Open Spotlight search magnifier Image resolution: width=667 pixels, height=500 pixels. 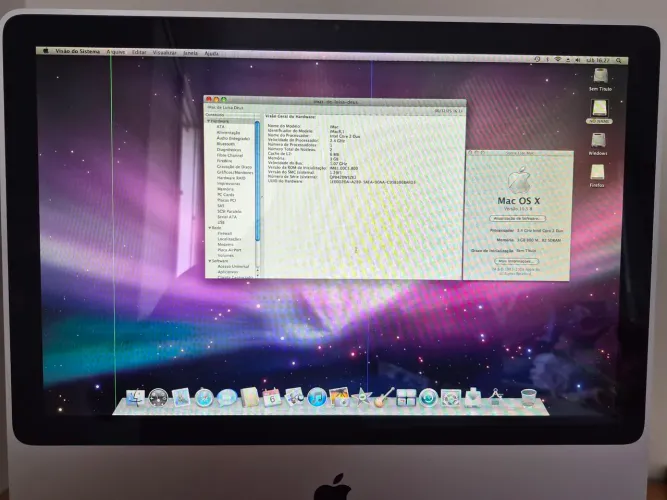pyautogui.click(x=619, y=61)
